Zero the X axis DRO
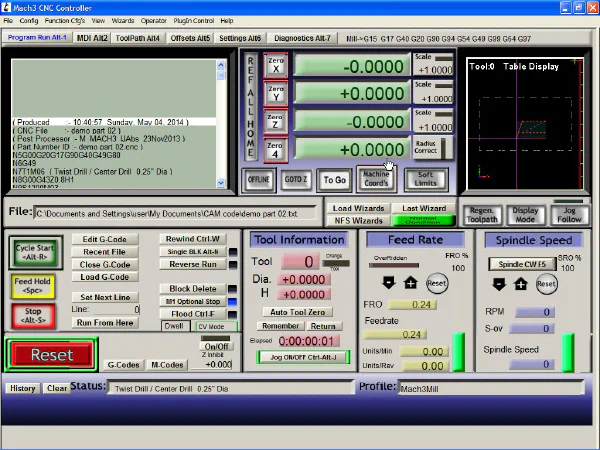This screenshot has width=600, height=450. point(276,65)
